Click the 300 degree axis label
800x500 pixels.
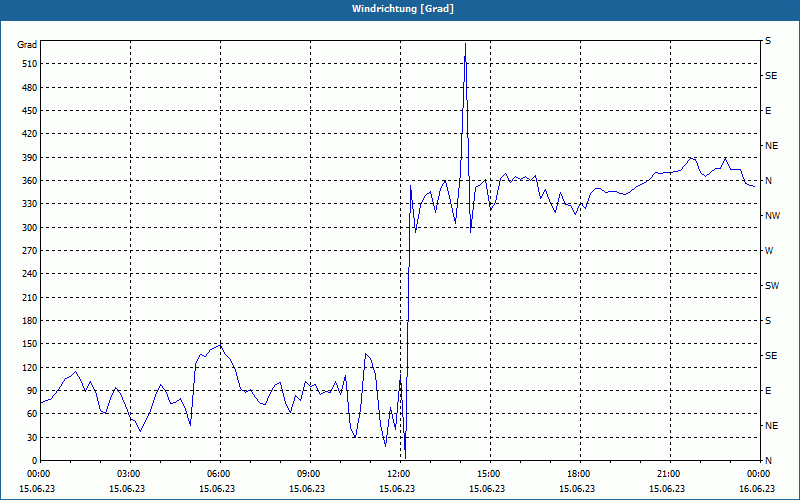click(30, 228)
